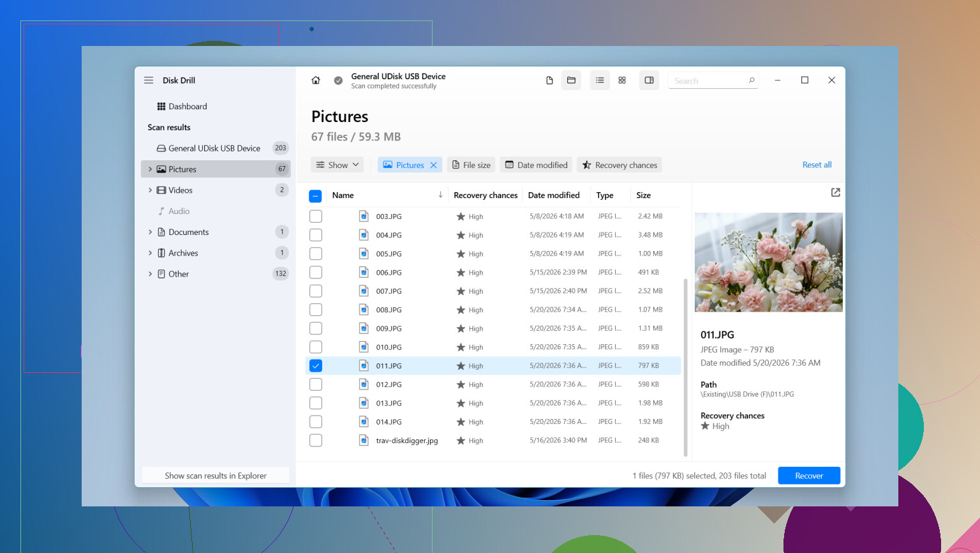
Task: Check the box for 013.JPG
Action: point(316,403)
